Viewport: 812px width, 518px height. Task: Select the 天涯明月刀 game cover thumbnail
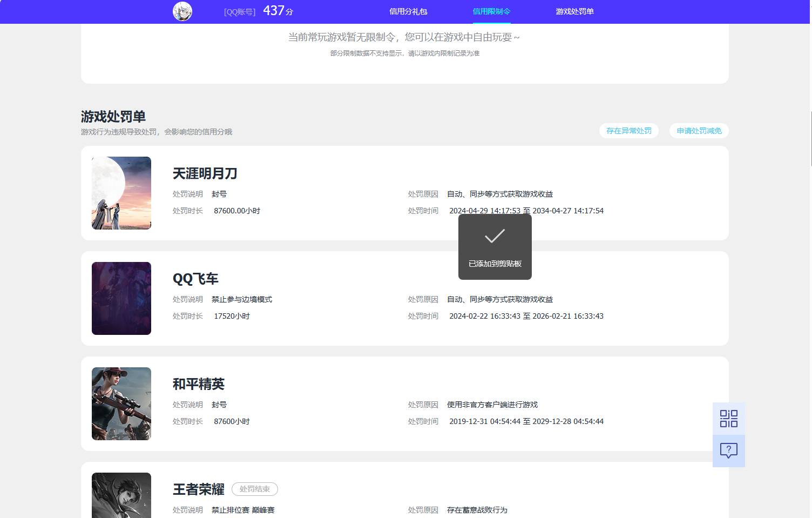[x=121, y=193]
